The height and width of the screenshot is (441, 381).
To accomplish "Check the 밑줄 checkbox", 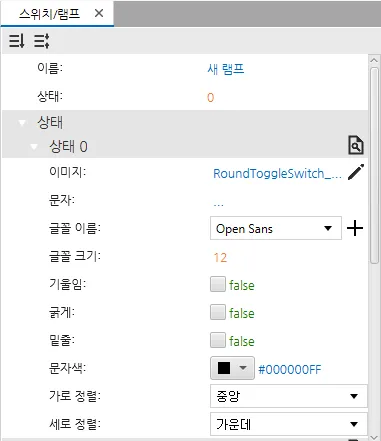I will [218, 340].
